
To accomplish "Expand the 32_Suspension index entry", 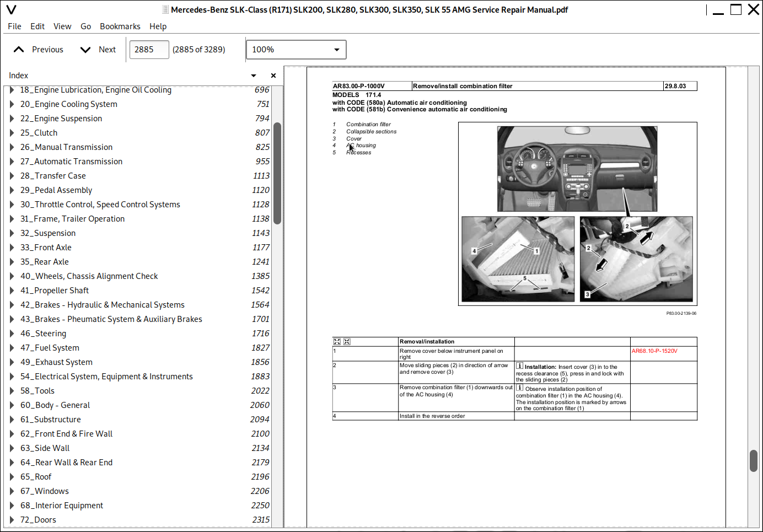I will (12, 233).
